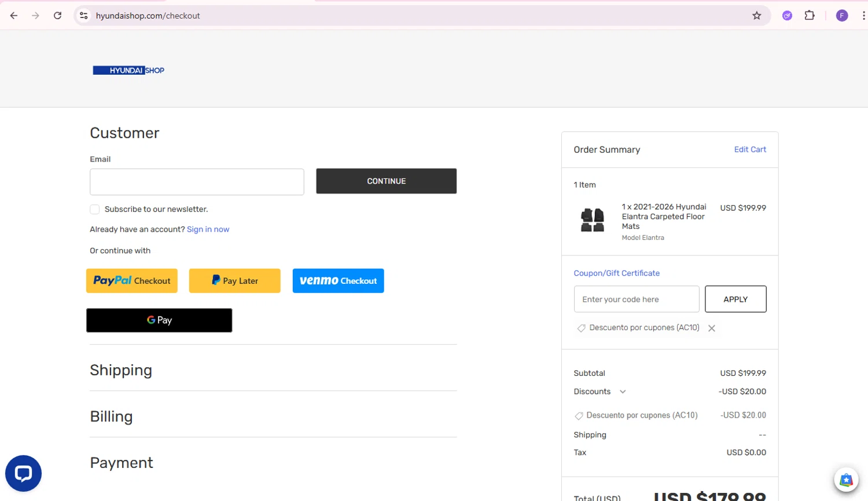
Task: Reload the checkout page
Action: tap(57, 16)
